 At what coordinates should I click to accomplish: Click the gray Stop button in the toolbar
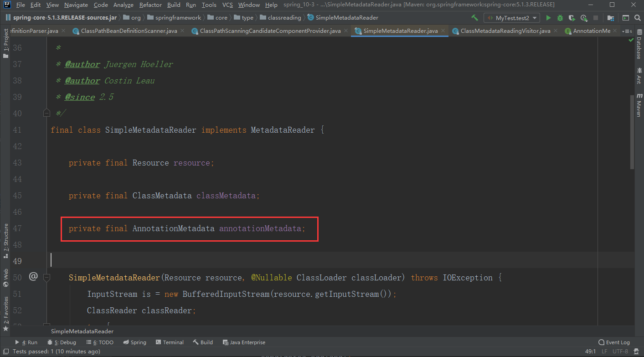tap(596, 18)
